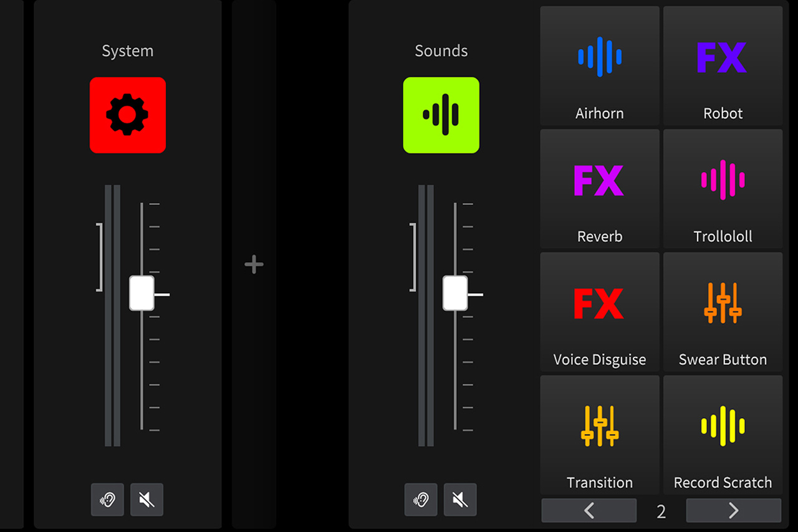Viewport: 798px width, 532px height.
Task: Click the Sounds channel name label
Action: coord(441,51)
